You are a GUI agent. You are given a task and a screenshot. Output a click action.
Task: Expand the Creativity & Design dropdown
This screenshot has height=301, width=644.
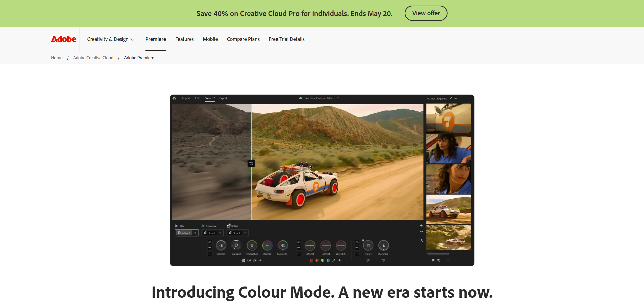[x=111, y=39]
